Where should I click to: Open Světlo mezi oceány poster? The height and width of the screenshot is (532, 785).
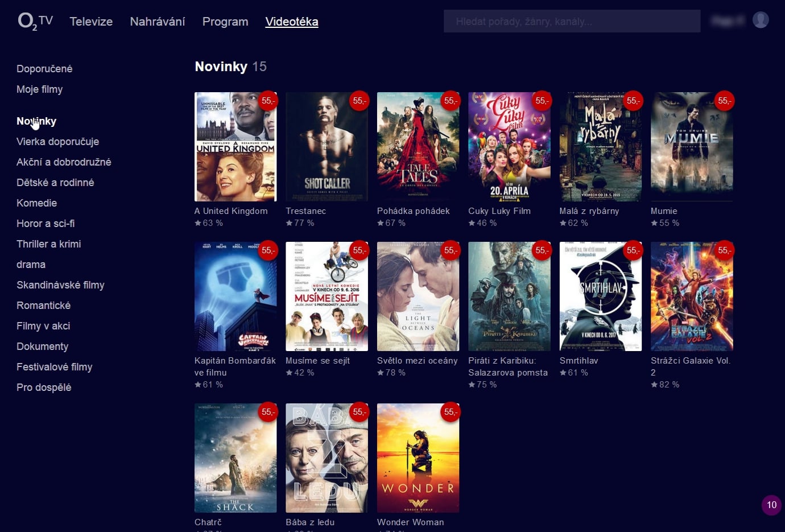pos(418,296)
